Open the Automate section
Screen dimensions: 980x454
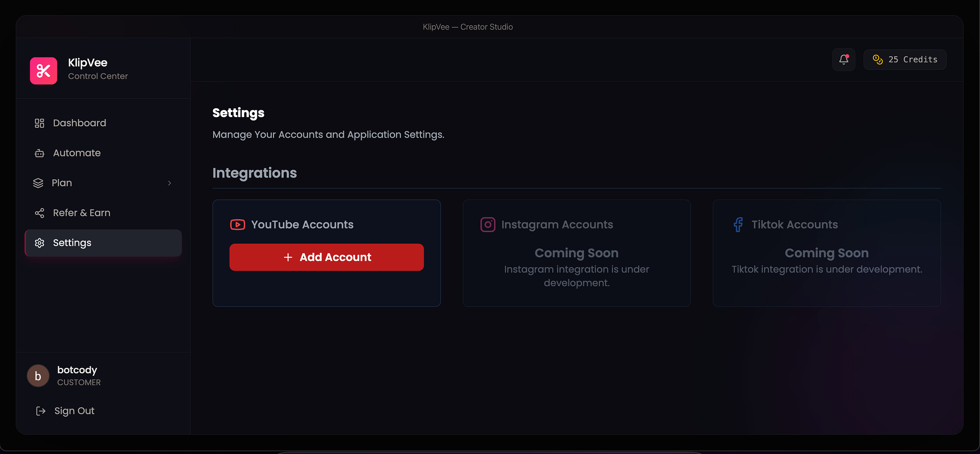pyautogui.click(x=103, y=153)
